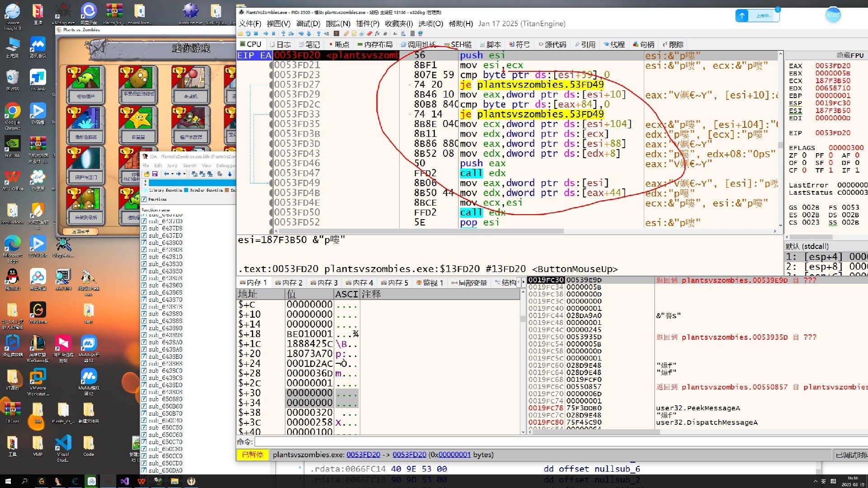Switch to the 断点 breakpoints tab
The height and width of the screenshot is (488, 868).
click(x=339, y=44)
